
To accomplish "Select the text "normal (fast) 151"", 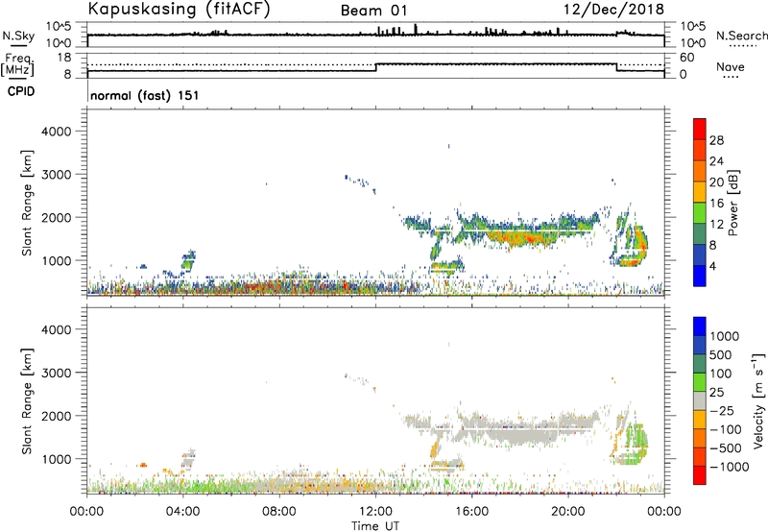I will pos(145,95).
